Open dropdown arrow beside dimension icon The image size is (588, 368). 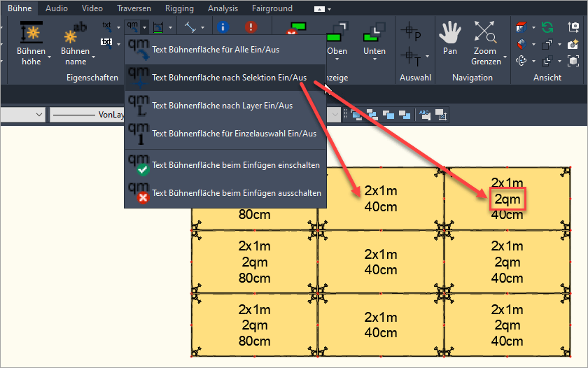(x=170, y=27)
